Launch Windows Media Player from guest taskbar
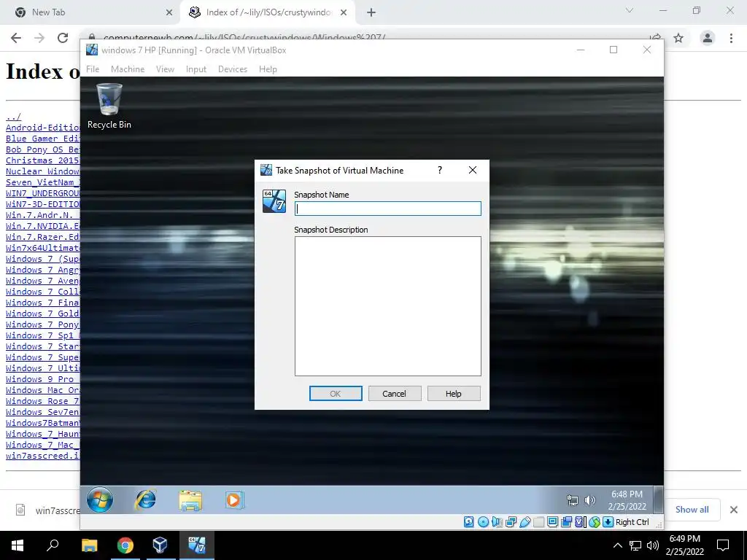 coord(234,500)
